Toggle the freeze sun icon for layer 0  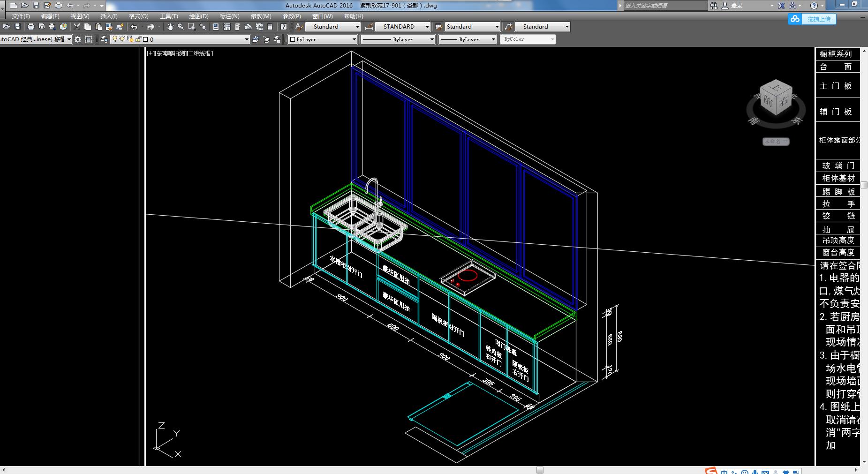(x=122, y=39)
